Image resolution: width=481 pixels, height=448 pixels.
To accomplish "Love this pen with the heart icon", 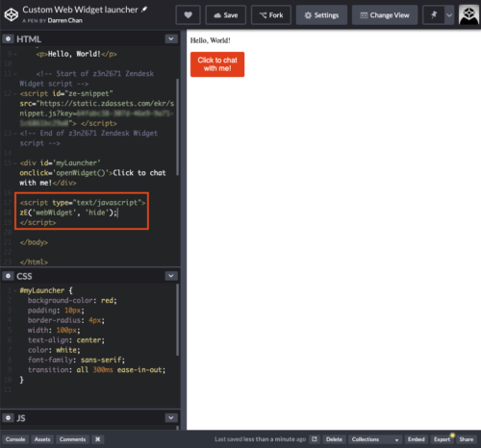I will tap(189, 15).
